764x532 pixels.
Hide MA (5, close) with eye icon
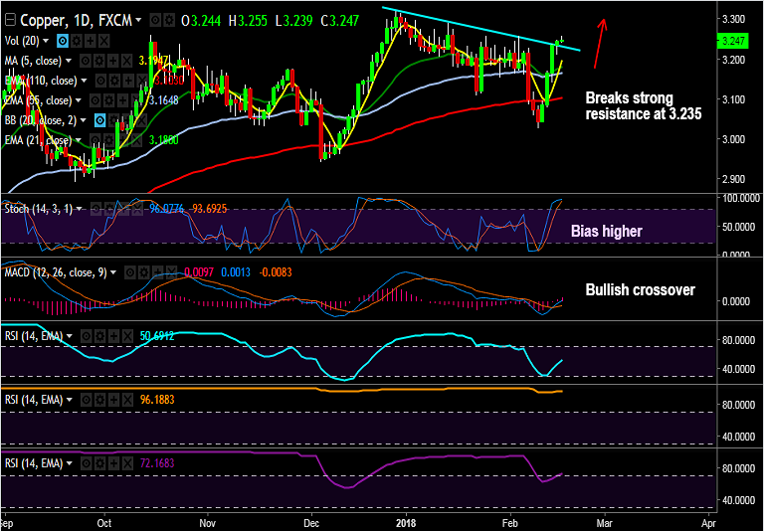click(x=86, y=61)
